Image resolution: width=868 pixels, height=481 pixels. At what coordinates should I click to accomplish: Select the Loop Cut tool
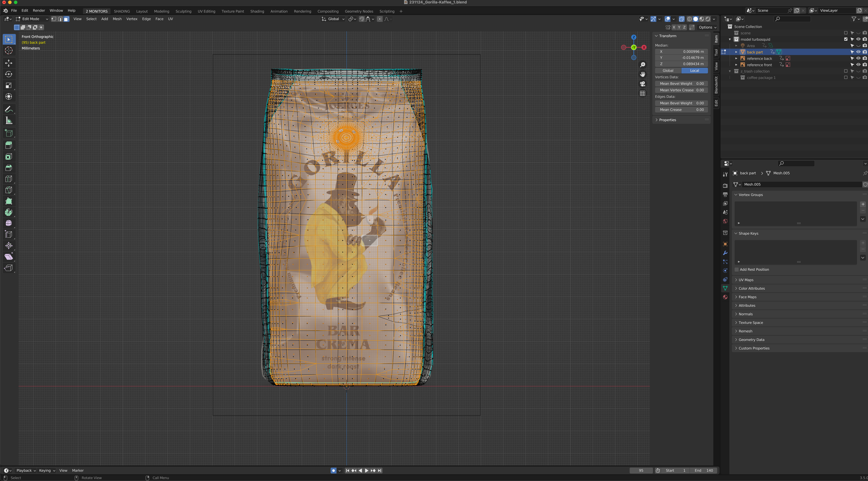[9, 179]
